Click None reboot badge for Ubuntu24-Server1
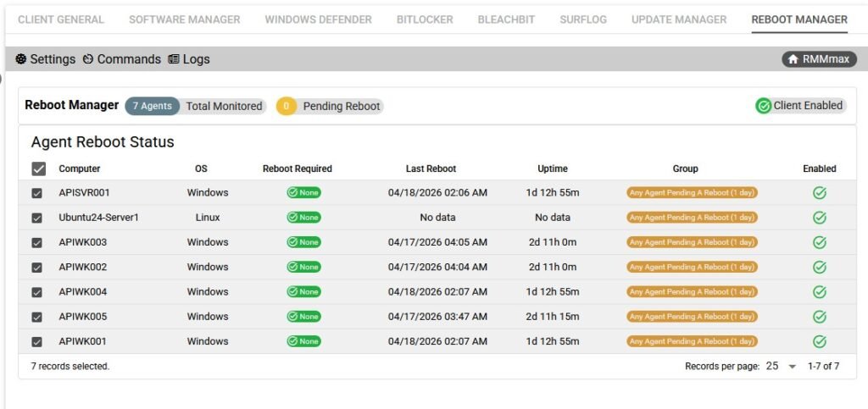This screenshot has height=409, width=868. tap(303, 218)
